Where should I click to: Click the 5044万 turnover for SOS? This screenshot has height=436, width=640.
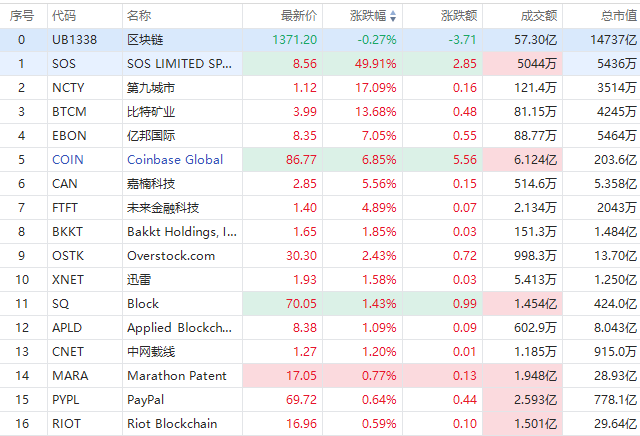click(x=537, y=64)
